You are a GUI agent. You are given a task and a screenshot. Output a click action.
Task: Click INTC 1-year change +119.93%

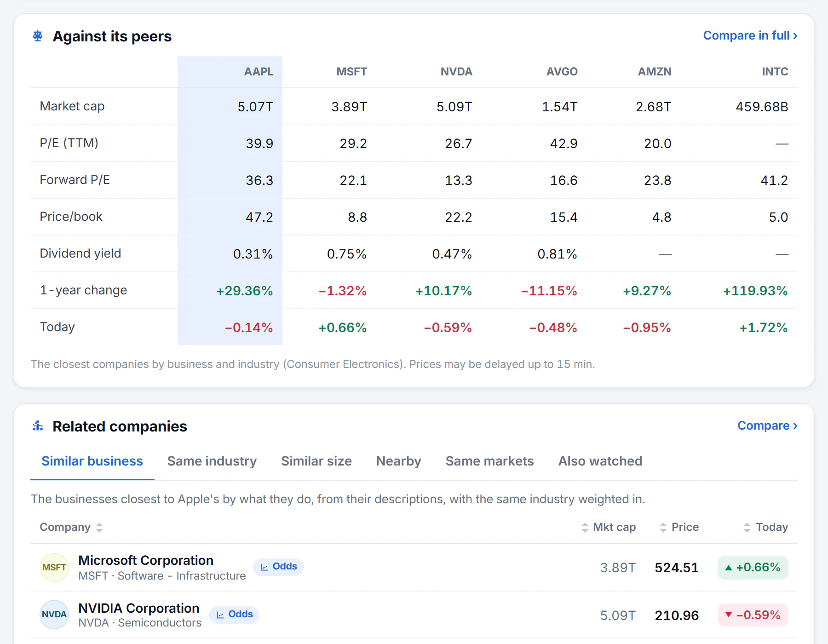click(755, 291)
